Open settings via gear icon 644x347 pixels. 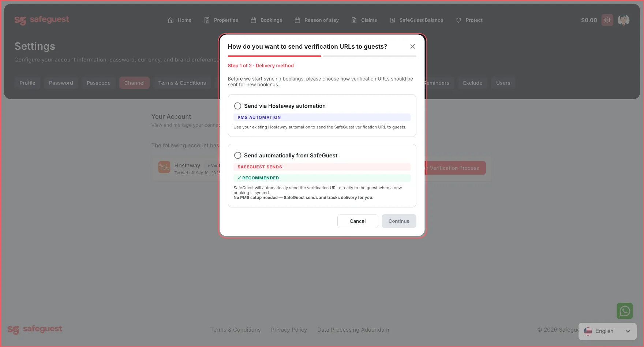607,20
